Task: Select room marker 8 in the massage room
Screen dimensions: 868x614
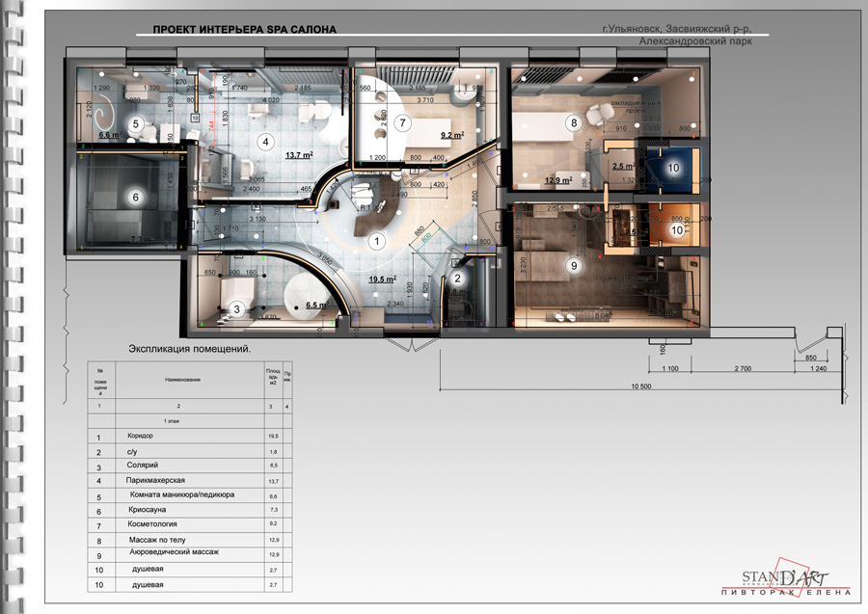Action: 574,122
